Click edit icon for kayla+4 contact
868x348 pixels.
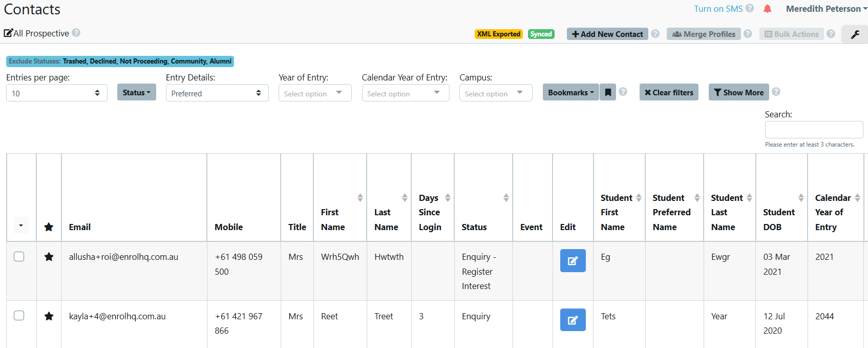pyautogui.click(x=573, y=320)
